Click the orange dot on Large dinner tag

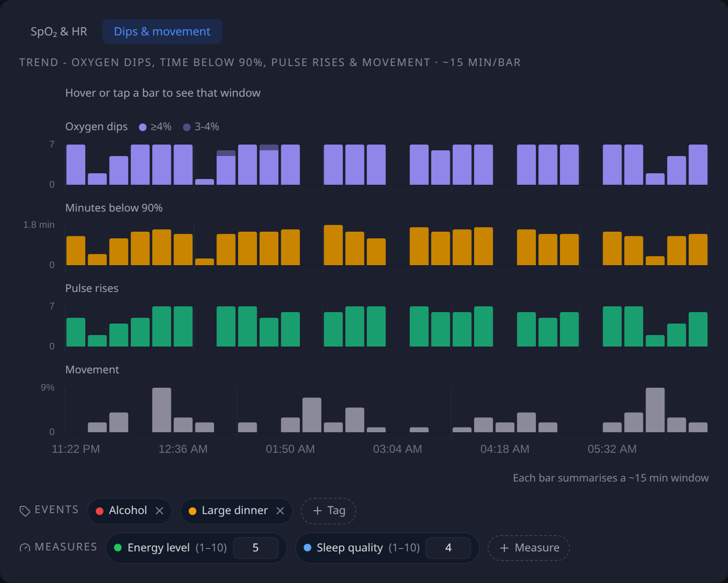click(x=193, y=511)
